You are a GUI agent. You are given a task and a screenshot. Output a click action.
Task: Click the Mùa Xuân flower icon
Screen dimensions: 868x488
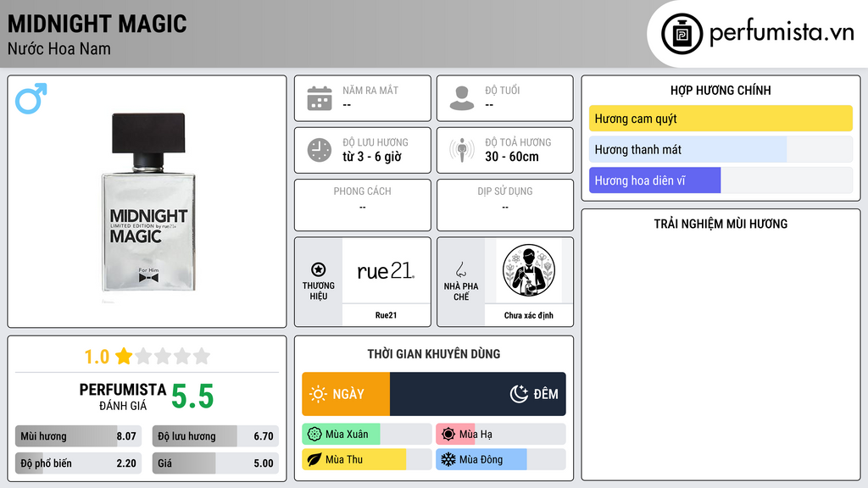pyautogui.click(x=314, y=435)
